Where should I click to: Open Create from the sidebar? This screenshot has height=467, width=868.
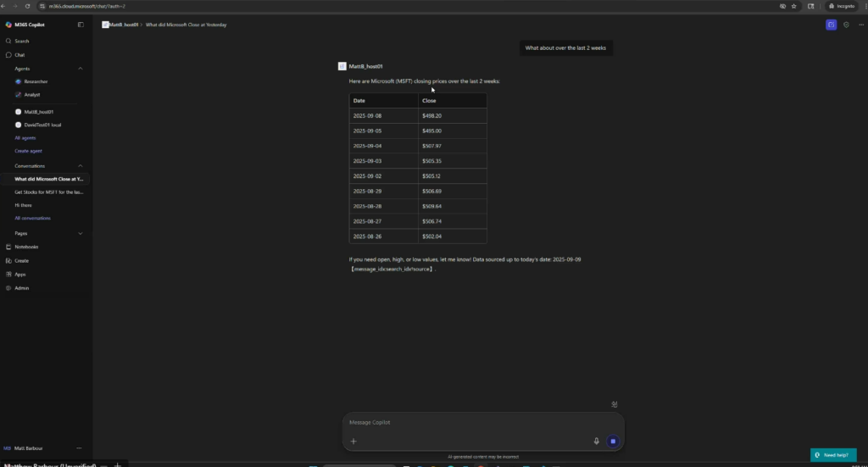coord(21,260)
